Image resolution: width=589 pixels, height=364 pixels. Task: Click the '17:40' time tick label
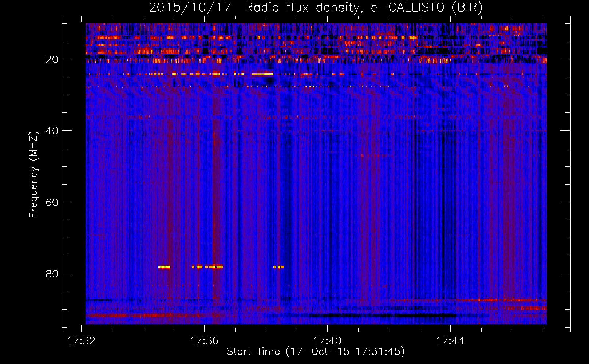(327, 341)
